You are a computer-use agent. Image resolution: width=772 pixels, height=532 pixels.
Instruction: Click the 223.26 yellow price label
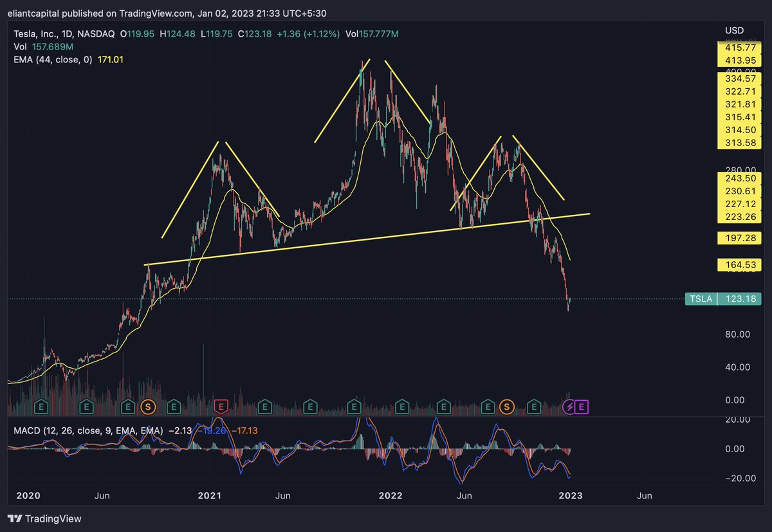pos(739,217)
